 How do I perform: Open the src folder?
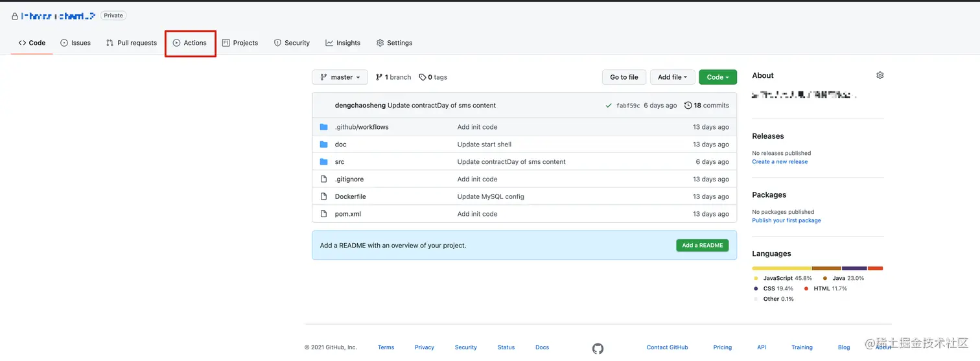click(x=340, y=162)
